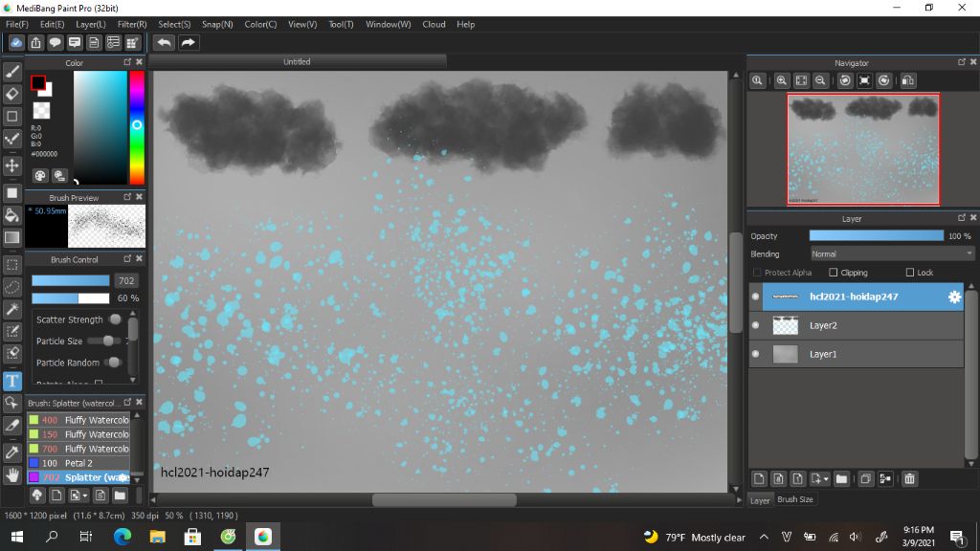Open the color palette icon in Color panel

[40, 176]
